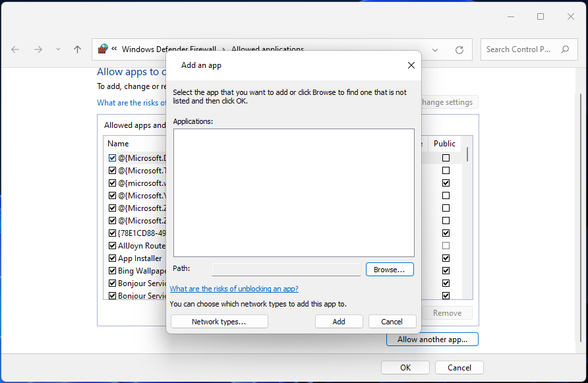This screenshot has width=588, height=383.
Task: Refresh the Control Panel page
Action: pos(459,49)
